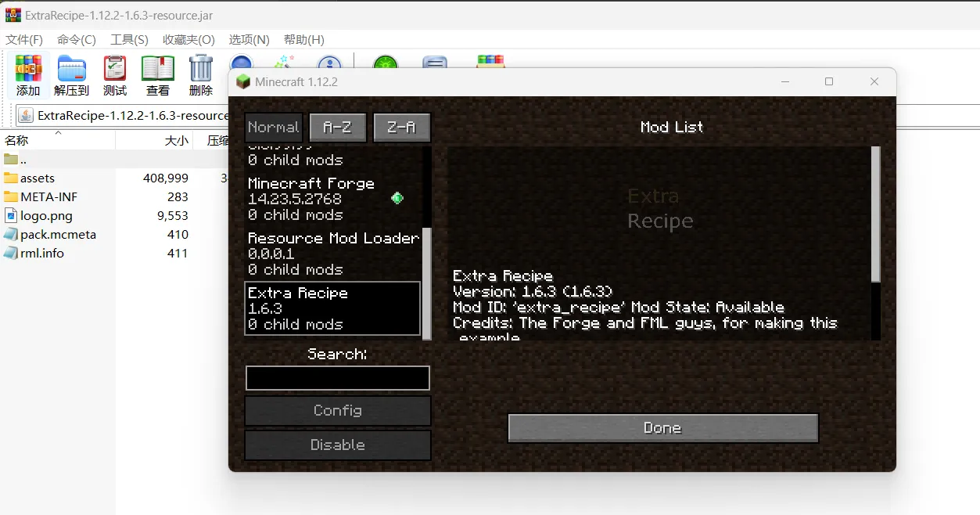The height and width of the screenshot is (515, 980).
Task: Open the 命令(C) menu
Action: click(x=77, y=39)
